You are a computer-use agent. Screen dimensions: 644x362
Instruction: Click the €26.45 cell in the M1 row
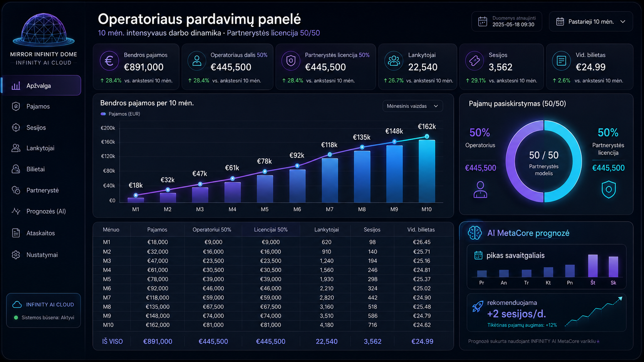(x=422, y=242)
